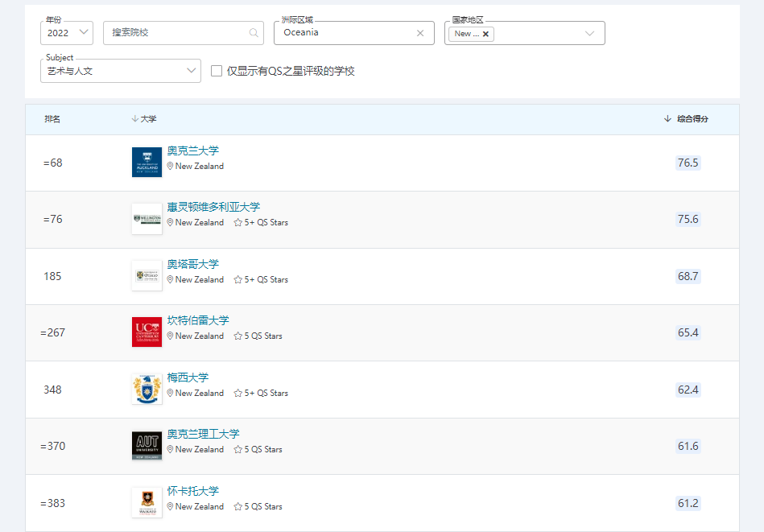The image size is (764, 532).
Task: Sort by 综合得分 column header
Action: [686, 119]
